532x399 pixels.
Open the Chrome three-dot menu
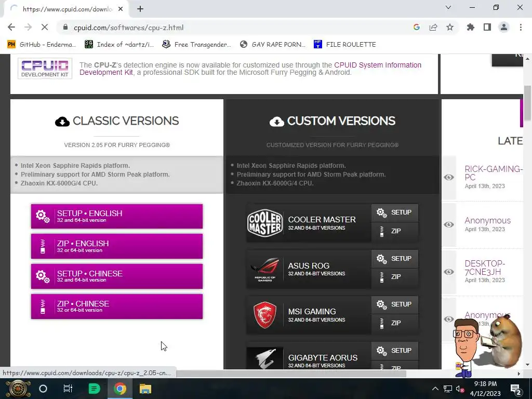(521, 28)
